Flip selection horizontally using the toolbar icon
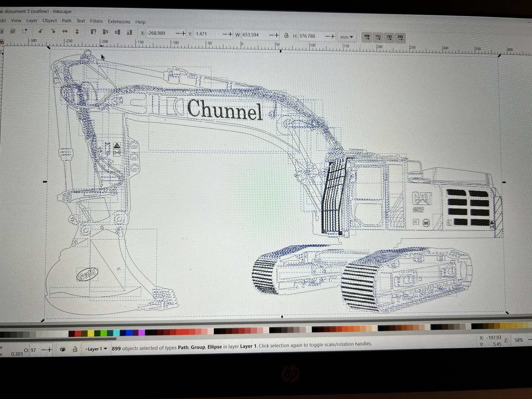 [65, 31]
